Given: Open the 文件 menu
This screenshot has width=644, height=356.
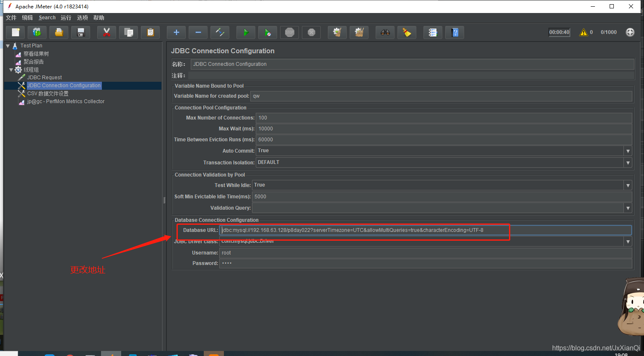Looking at the screenshot, I should click(x=11, y=18).
